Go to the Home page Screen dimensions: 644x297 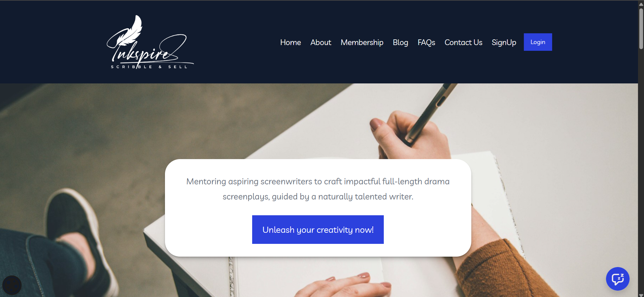[x=291, y=42]
